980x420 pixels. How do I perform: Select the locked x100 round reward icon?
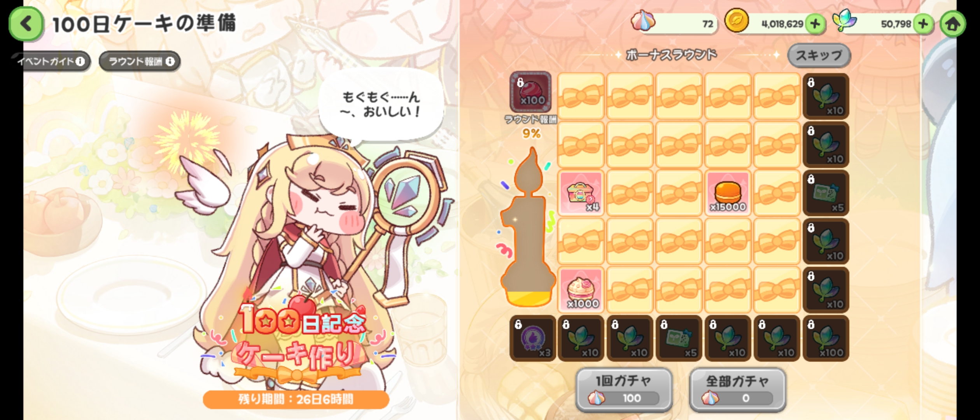tap(531, 92)
